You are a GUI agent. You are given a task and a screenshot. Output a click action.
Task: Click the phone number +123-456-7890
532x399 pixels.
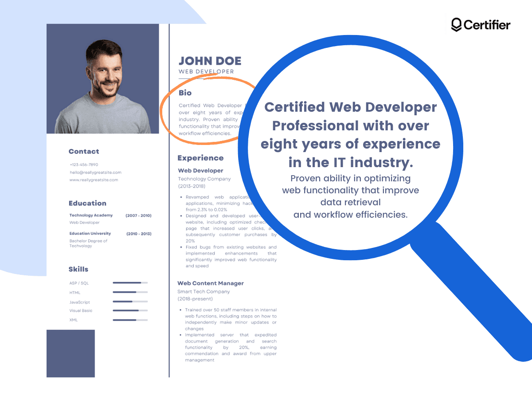(x=83, y=164)
